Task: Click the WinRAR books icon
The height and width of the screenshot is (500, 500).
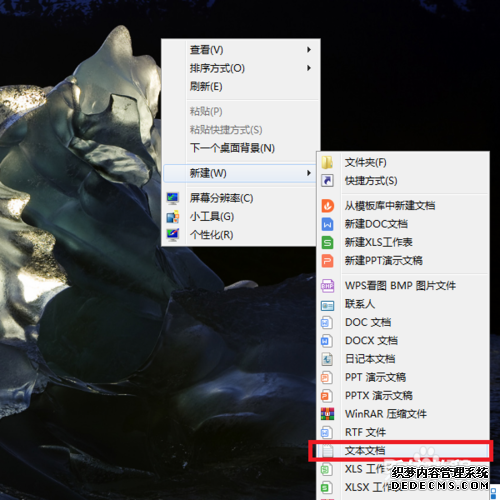Action: tap(327, 414)
